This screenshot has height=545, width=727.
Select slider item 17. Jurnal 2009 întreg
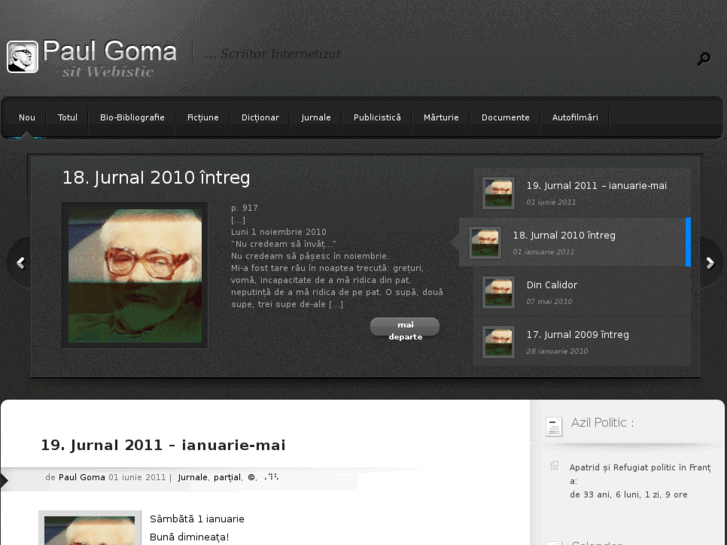click(x=582, y=341)
